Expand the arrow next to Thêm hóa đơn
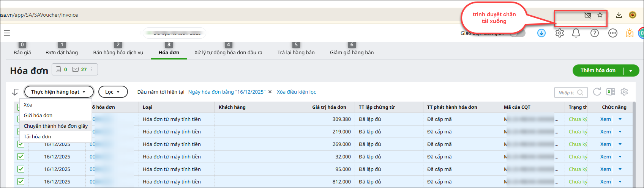Screen dimensions: 644x188 631,71
